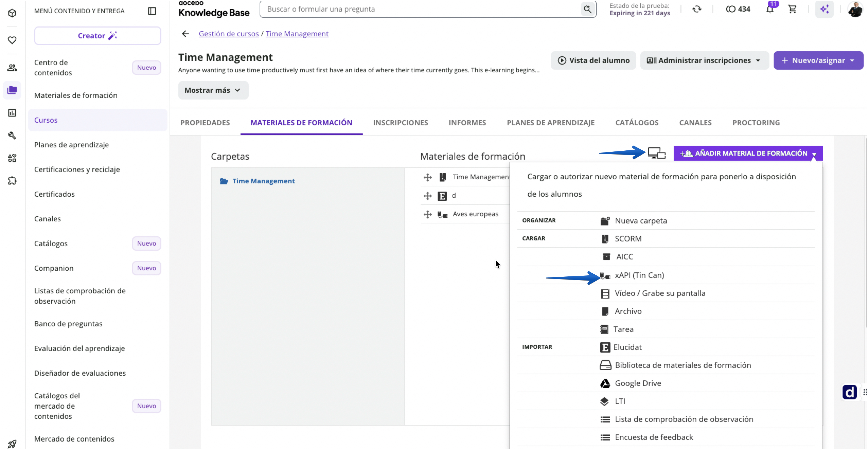Click the Creator button

click(98, 36)
